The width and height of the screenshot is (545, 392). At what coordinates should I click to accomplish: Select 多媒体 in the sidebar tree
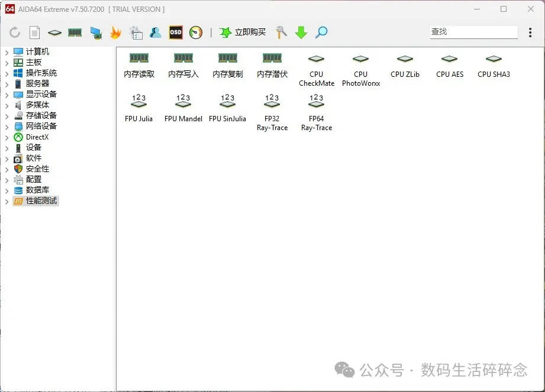point(31,105)
